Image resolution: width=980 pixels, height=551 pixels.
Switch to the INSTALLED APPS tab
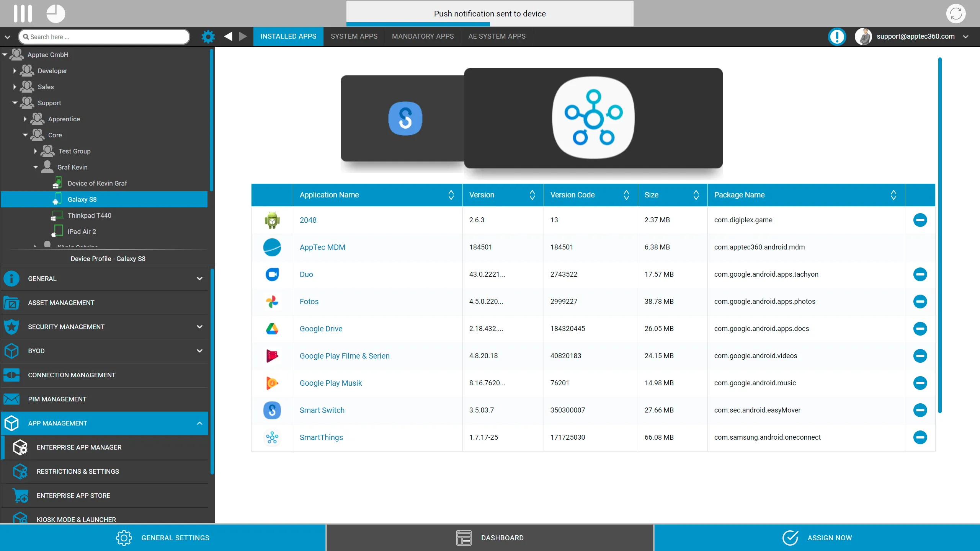pyautogui.click(x=288, y=36)
